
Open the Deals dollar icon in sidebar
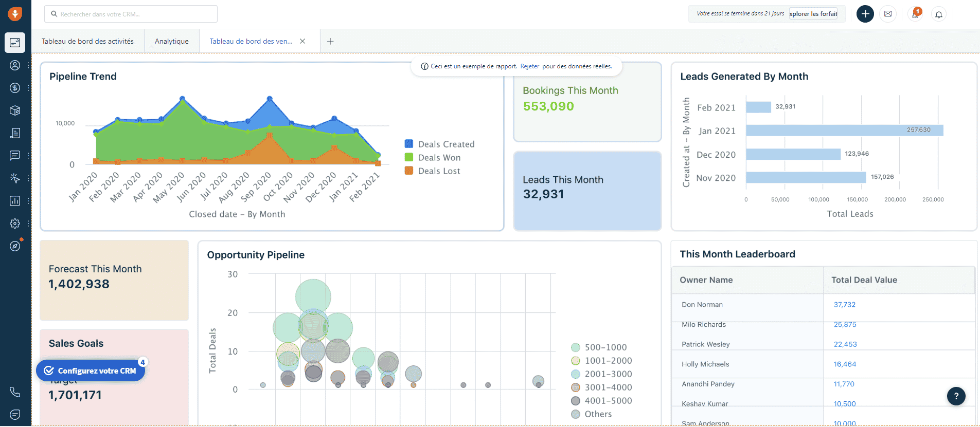click(15, 88)
